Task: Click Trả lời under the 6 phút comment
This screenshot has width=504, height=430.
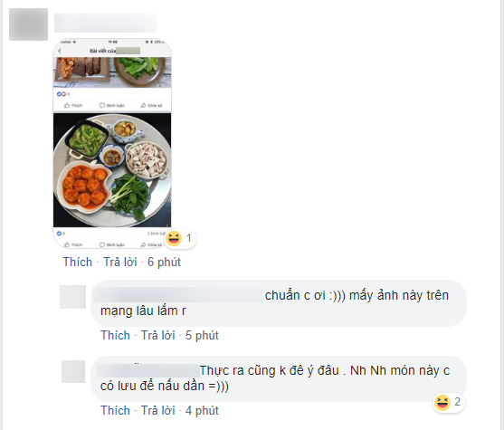Action: coord(120,263)
